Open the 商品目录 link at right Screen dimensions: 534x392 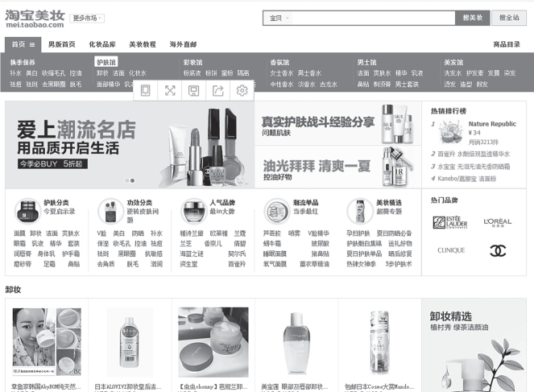[x=507, y=44]
